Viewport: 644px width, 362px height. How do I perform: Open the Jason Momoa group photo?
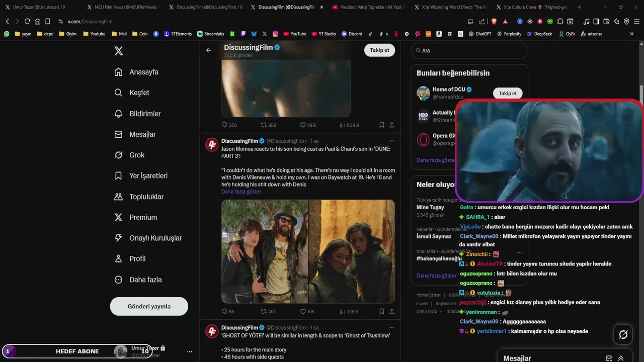click(265, 251)
